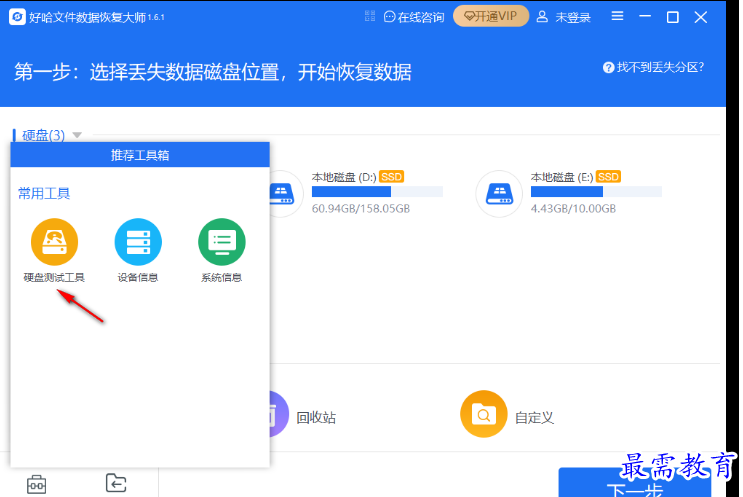
Task: Click the 找不到丢失分区? help link
Action: pos(653,67)
